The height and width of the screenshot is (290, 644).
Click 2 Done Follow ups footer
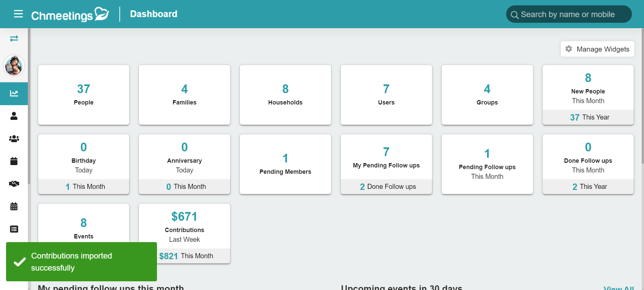(x=386, y=187)
